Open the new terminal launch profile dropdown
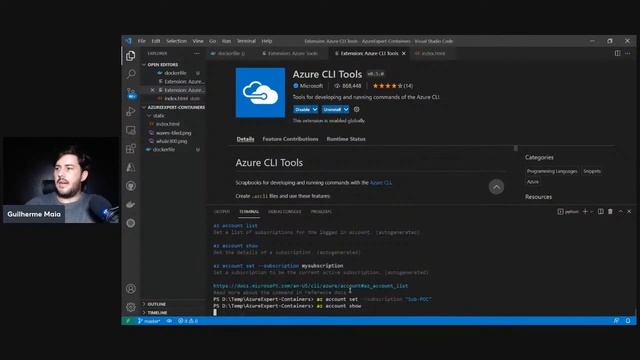 tap(591, 211)
